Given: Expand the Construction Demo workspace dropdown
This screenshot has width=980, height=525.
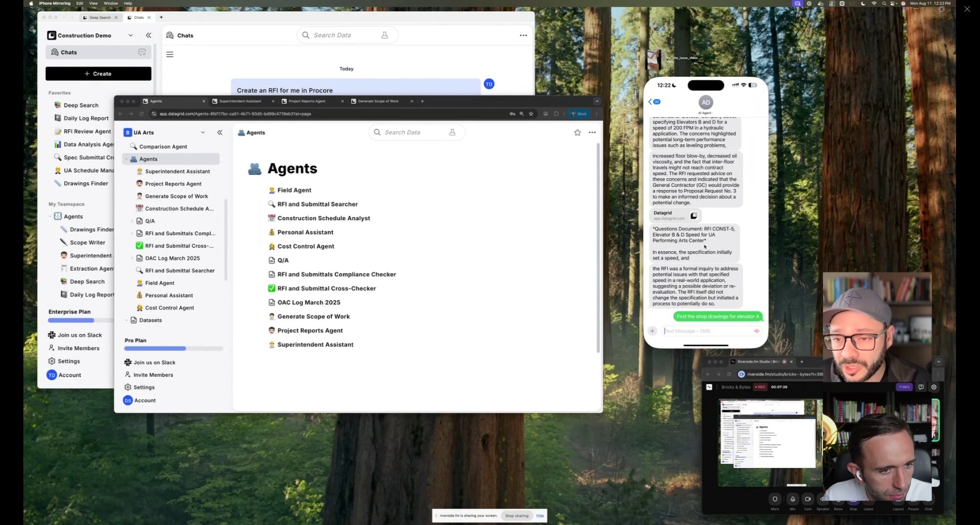Looking at the screenshot, I should point(130,35).
